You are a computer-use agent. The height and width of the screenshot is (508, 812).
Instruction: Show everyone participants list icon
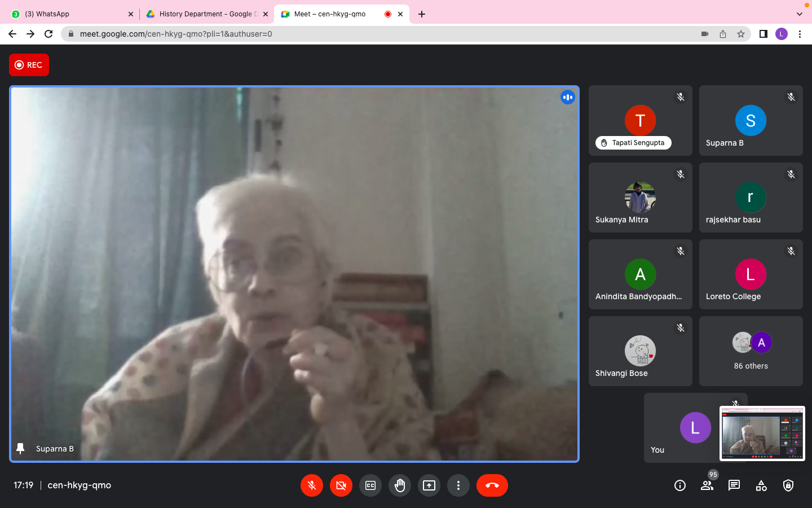pyautogui.click(x=707, y=485)
